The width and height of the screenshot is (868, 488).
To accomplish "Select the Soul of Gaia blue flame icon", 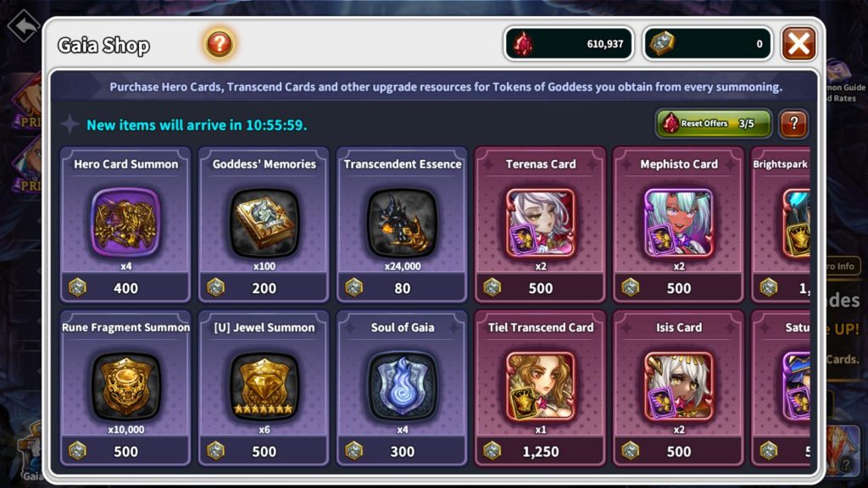I will pos(403,385).
